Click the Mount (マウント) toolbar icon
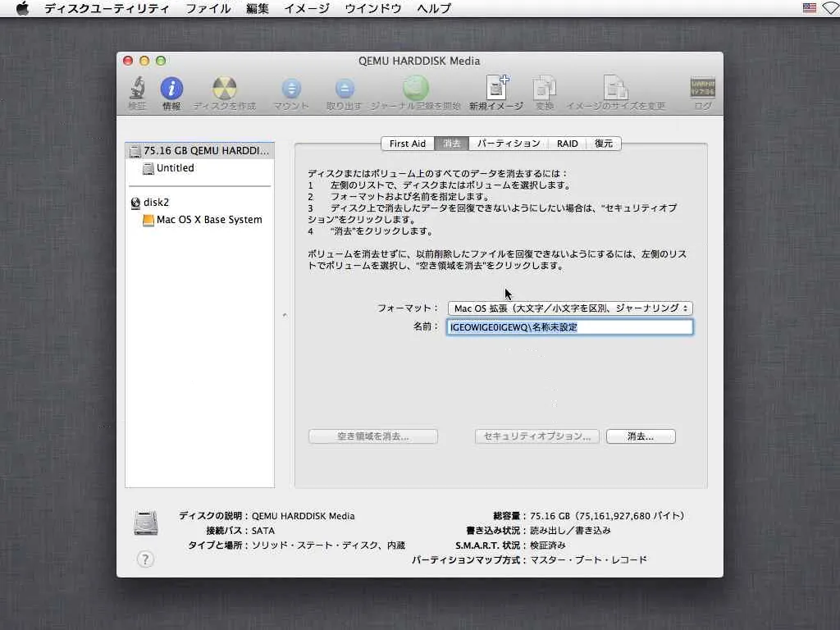 [291, 89]
